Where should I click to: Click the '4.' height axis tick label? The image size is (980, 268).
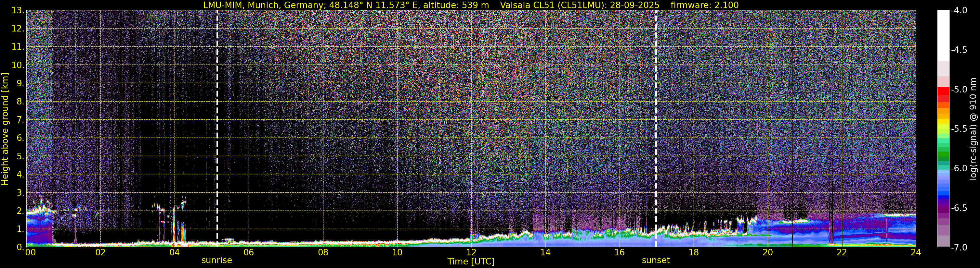(20, 174)
